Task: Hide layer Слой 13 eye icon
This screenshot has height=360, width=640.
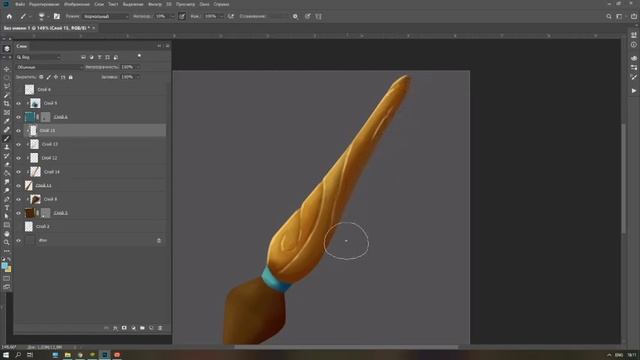Action: click(18, 144)
